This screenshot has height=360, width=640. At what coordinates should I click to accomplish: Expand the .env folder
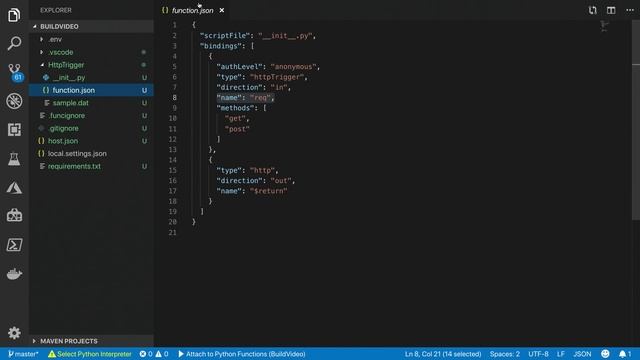[x=91, y=39]
